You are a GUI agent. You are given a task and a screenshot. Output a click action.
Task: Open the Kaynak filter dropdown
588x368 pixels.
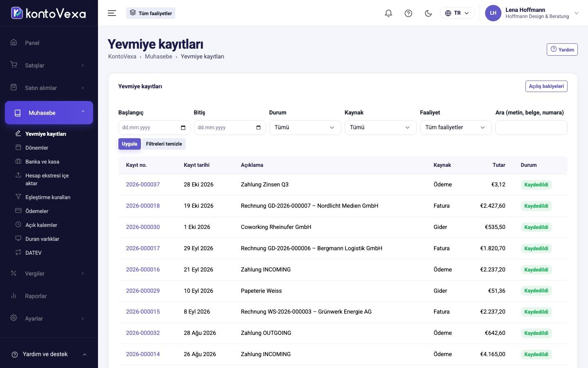pyautogui.click(x=381, y=128)
